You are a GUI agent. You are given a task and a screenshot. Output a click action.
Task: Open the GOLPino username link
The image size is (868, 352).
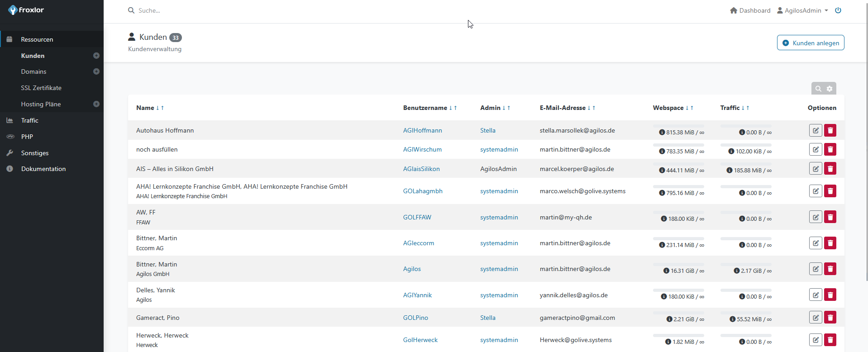pos(415,318)
